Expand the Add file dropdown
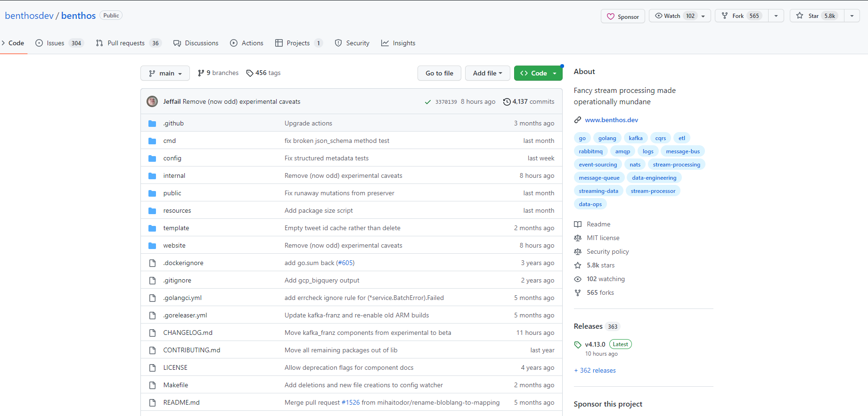Screen dimensions: 868x416 pos(487,73)
